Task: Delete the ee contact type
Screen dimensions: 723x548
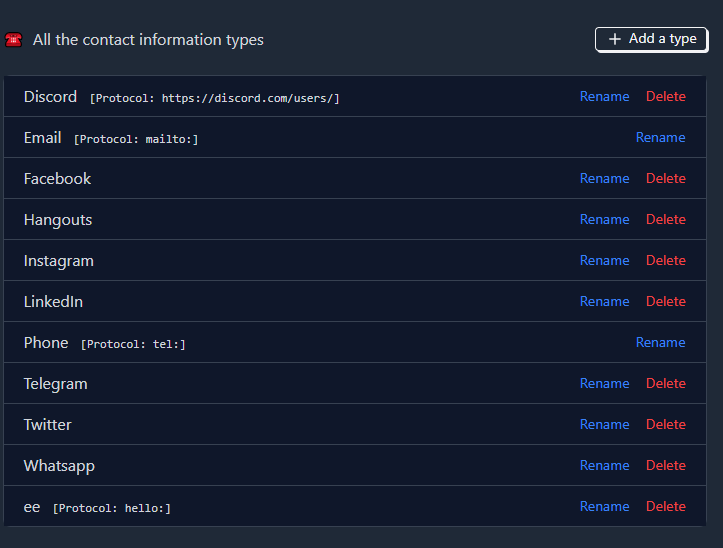Action: pos(666,506)
